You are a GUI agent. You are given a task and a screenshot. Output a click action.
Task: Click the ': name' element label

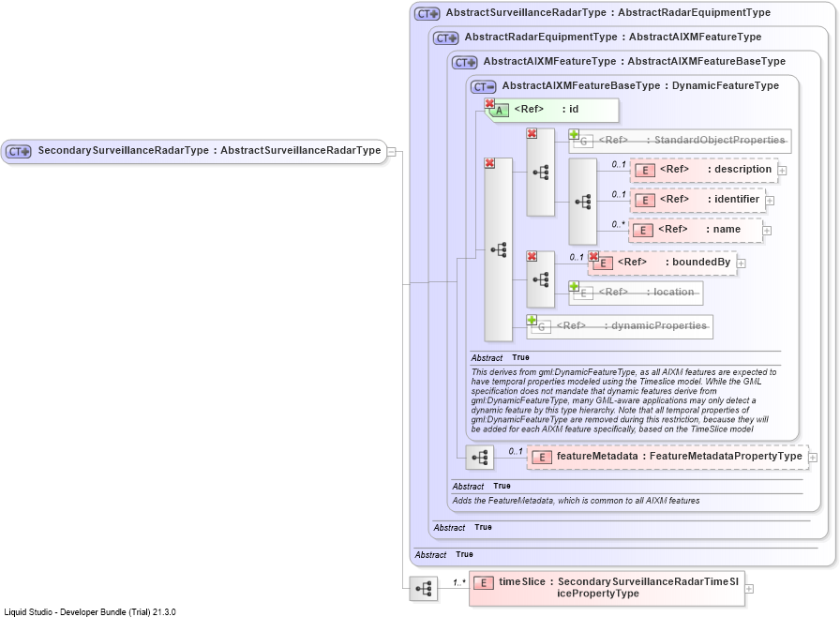point(723,229)
